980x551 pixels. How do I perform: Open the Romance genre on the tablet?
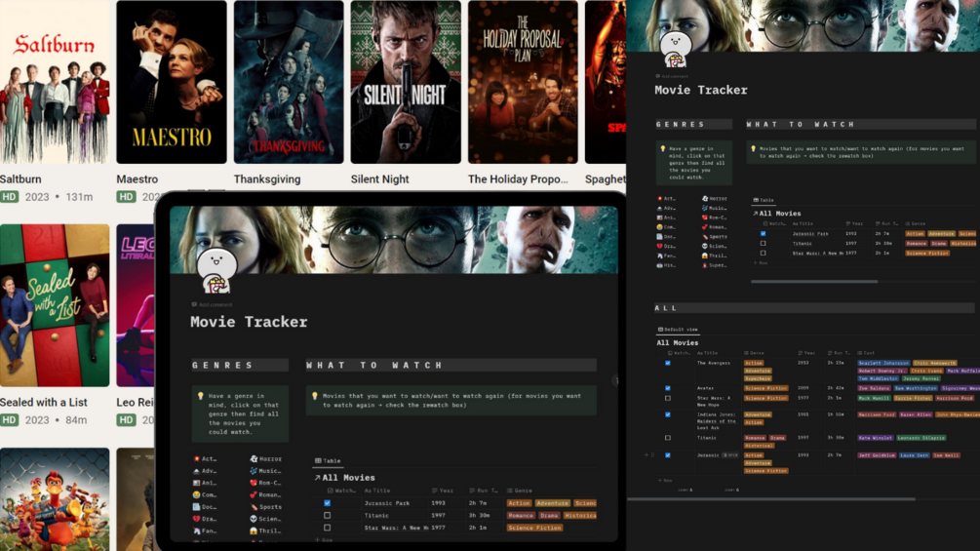265,494
